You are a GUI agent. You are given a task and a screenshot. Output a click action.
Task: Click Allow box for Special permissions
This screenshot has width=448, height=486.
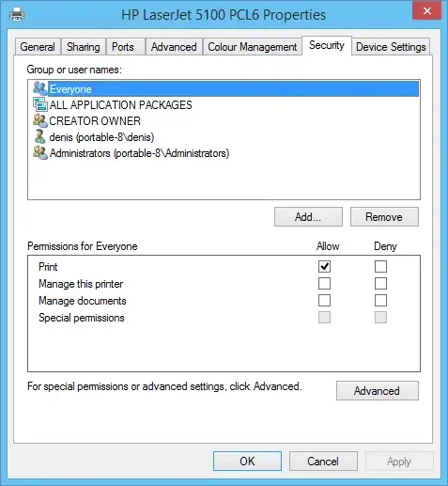[324, 318]
